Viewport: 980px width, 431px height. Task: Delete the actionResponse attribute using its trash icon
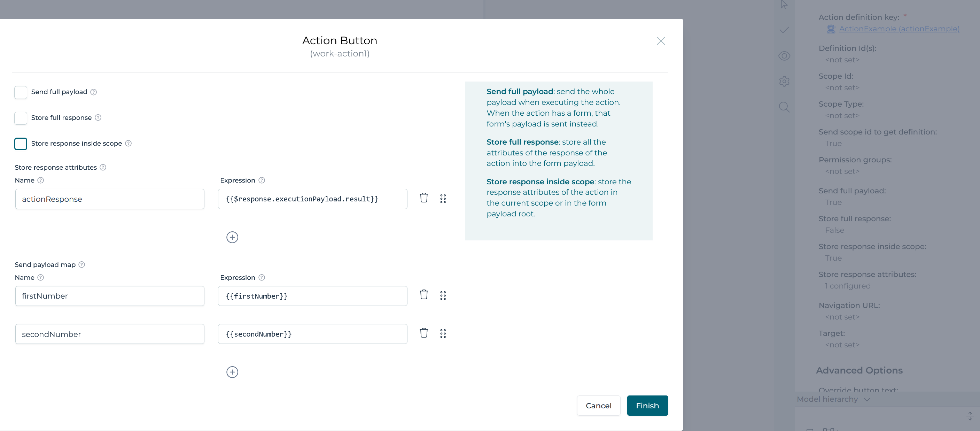click(x=424, y=198)
